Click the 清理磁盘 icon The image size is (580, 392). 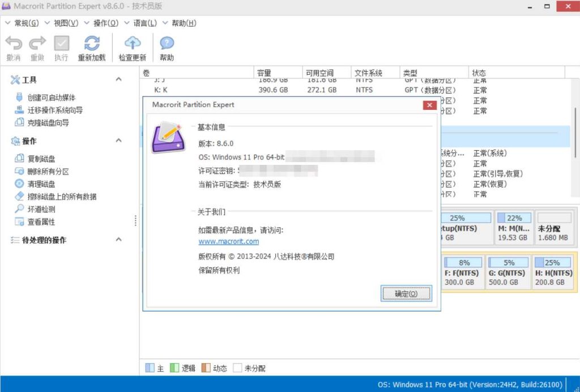(x=19, y=184)
